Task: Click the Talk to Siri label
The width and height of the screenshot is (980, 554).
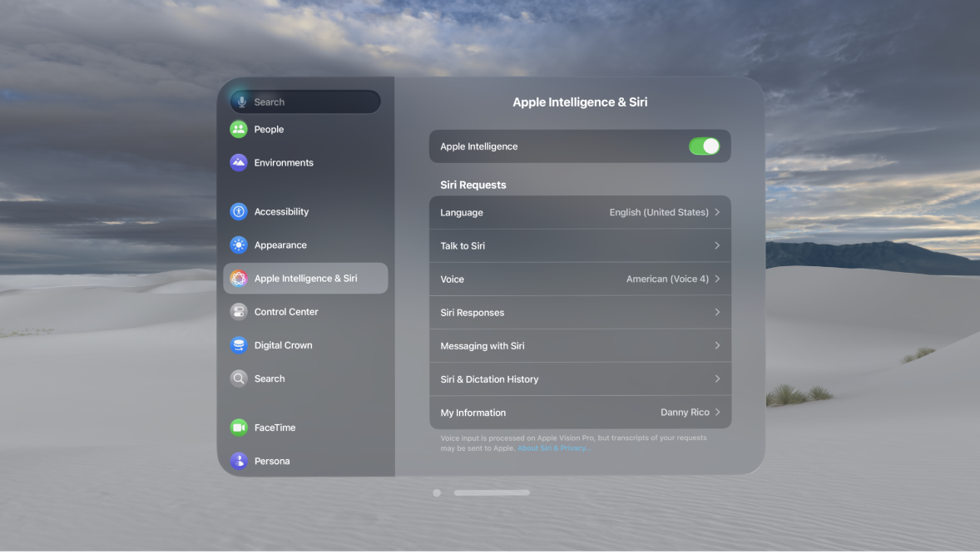Action: [463, 245]
